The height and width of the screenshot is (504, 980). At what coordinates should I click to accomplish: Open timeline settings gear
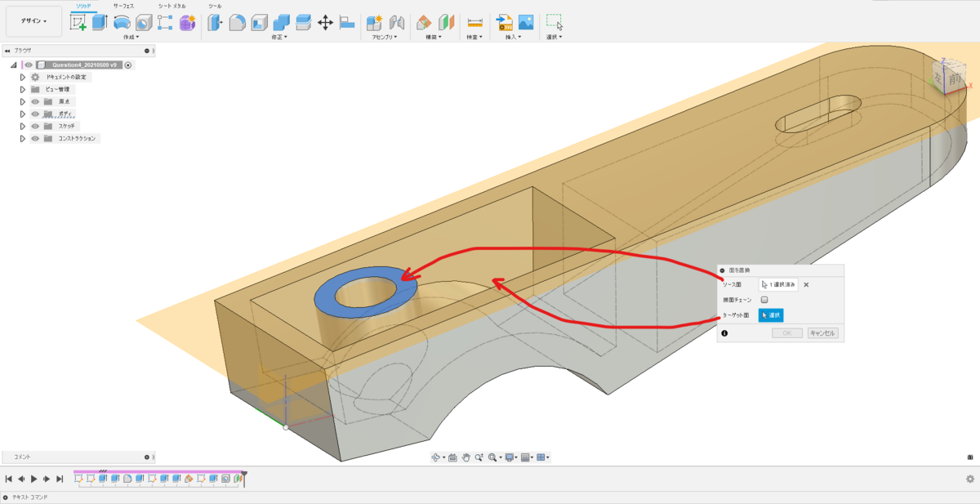click(x=970, y=479)
